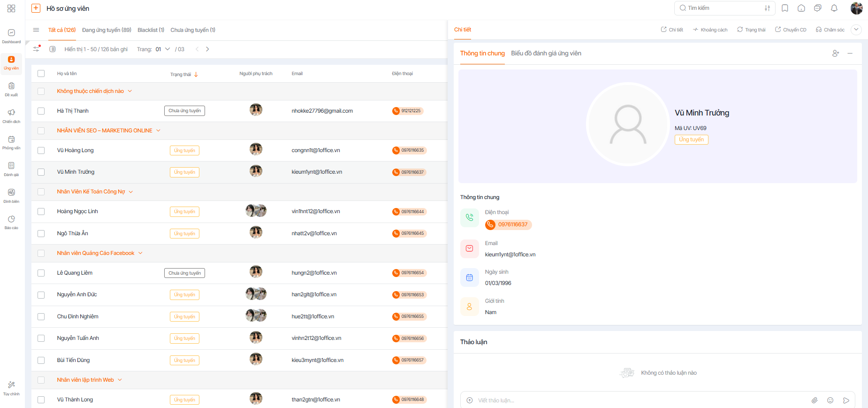868x408 pixels.
Task: Click the Chuyển CD action button
Action: 791,30
